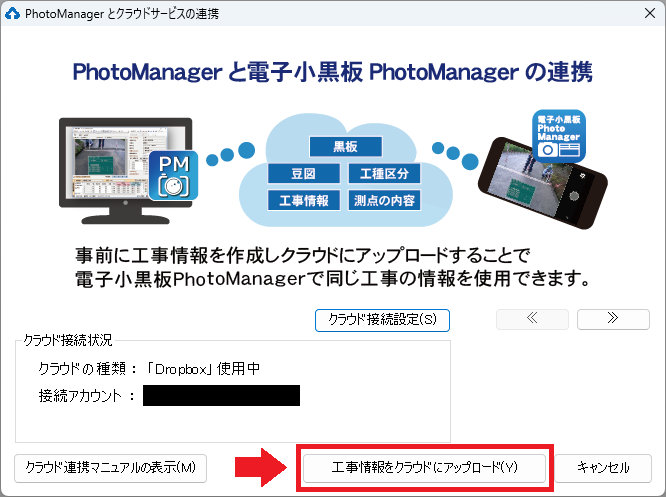Go to next page with » button
Viewport: 666px width, 497px height.
click(613, 319)
